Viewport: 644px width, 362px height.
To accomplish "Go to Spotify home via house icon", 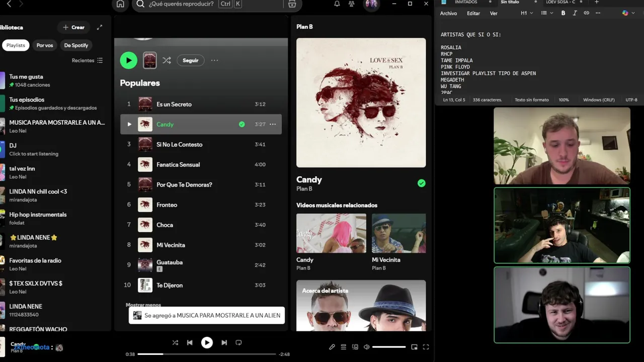I will pos(120,4).
